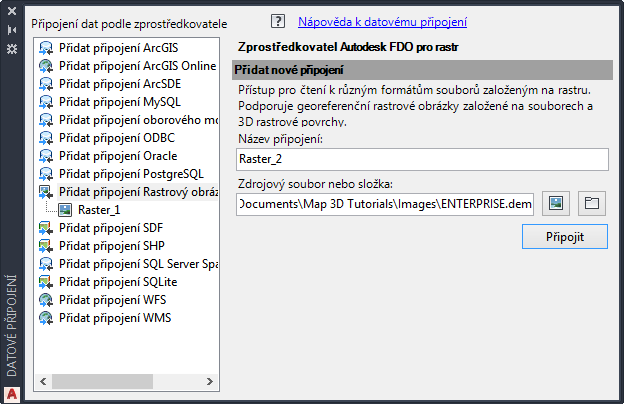Select Přidat připojení SDF
This screenshot has height=404, width=624.
(111, 228)
